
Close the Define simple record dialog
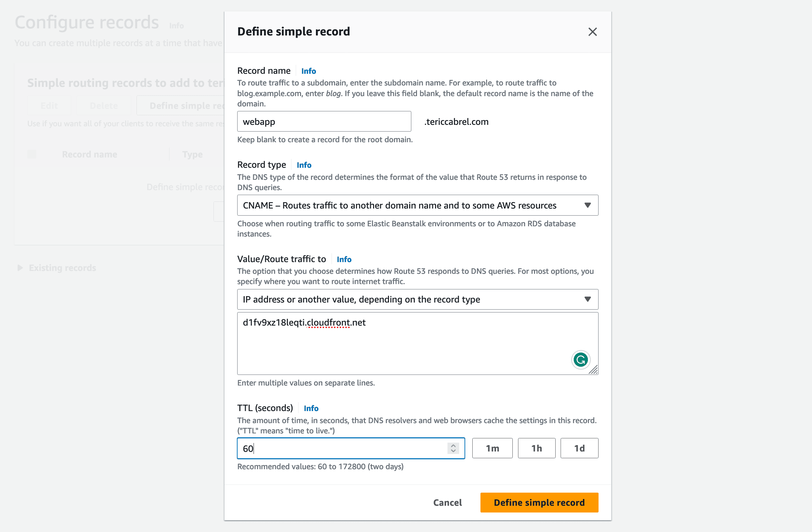coord(592,32)
